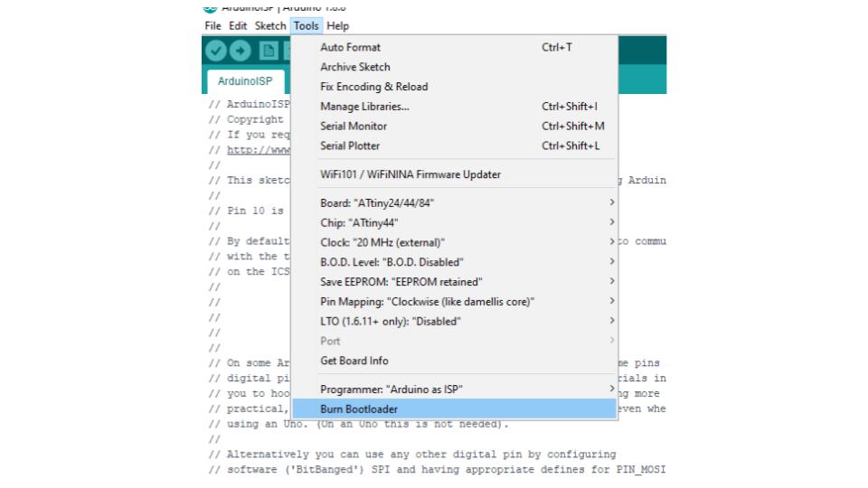Click line "// using an Uno."
The image size is (868, 488).
click(x=358, y=425)
